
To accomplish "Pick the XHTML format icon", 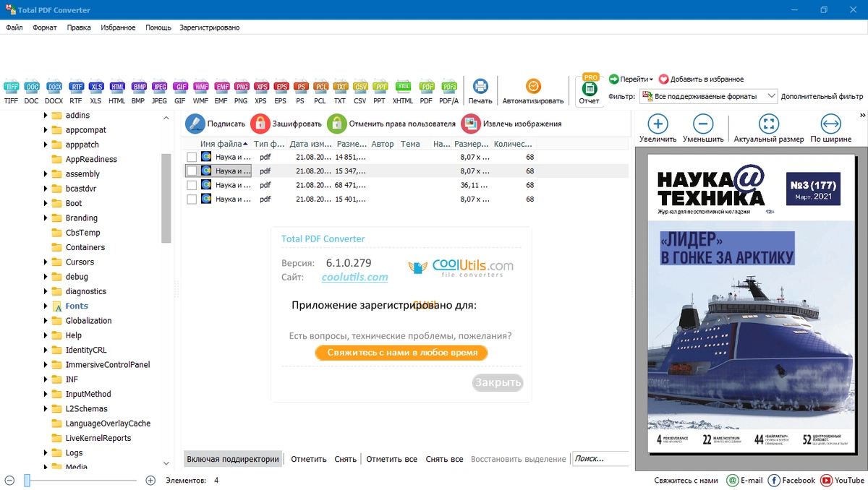I will 403,91.
